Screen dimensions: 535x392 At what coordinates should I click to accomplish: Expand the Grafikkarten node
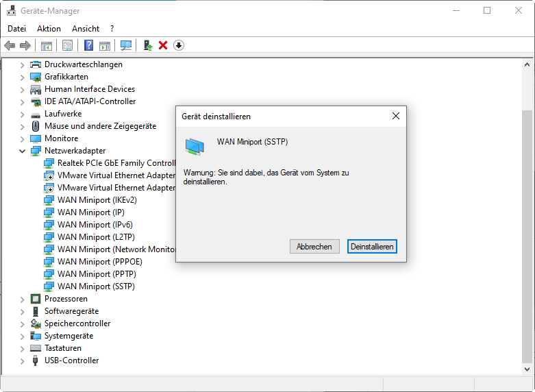click(x=22, y=77)
